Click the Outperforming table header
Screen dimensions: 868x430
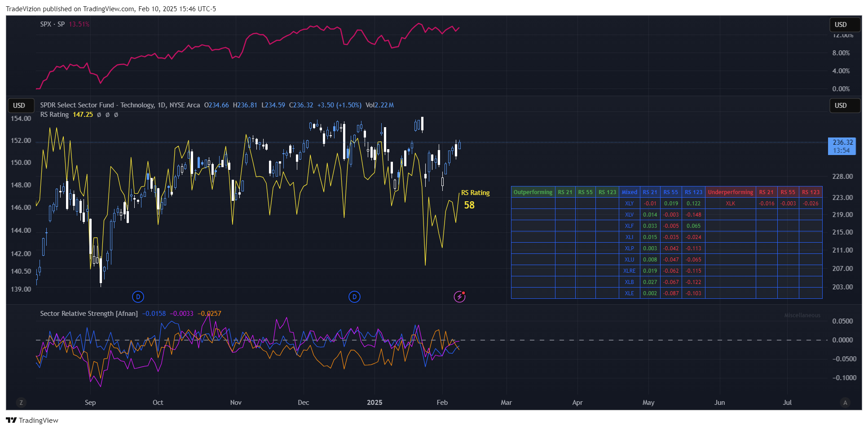tap(533, 192)
